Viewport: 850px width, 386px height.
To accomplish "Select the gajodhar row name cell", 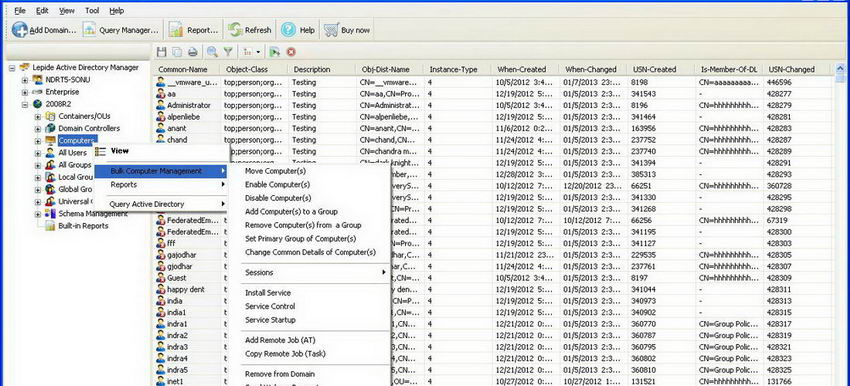I will coord(181,255).
